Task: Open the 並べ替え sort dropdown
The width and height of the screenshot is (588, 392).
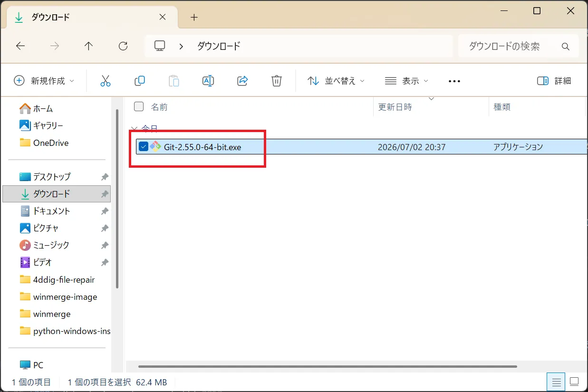Action: click(x=336, y=81)
